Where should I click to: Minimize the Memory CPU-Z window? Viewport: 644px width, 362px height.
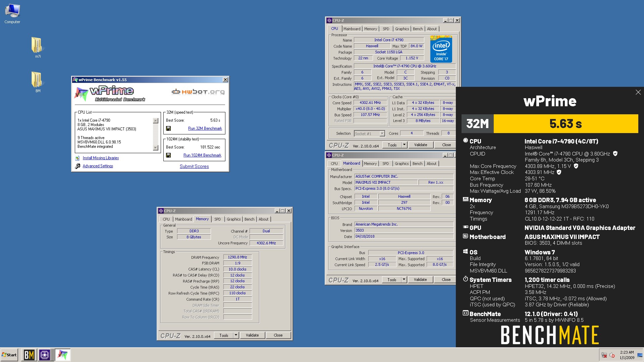[277, 211]
